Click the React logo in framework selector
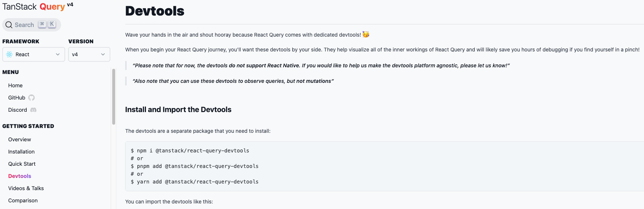The image size is (644, 209). [9, 54]
